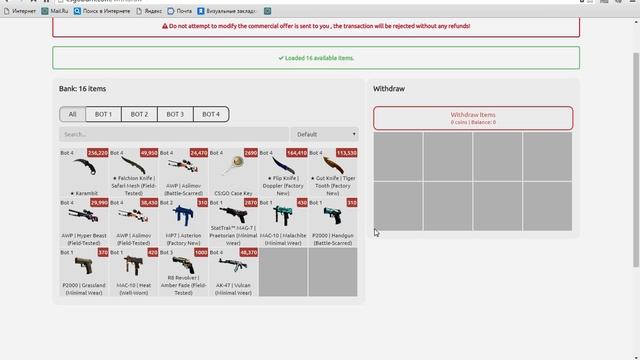Screen dimensions: 640x360
Task: Filter bank by BOT 1
Action: (103, 114)
